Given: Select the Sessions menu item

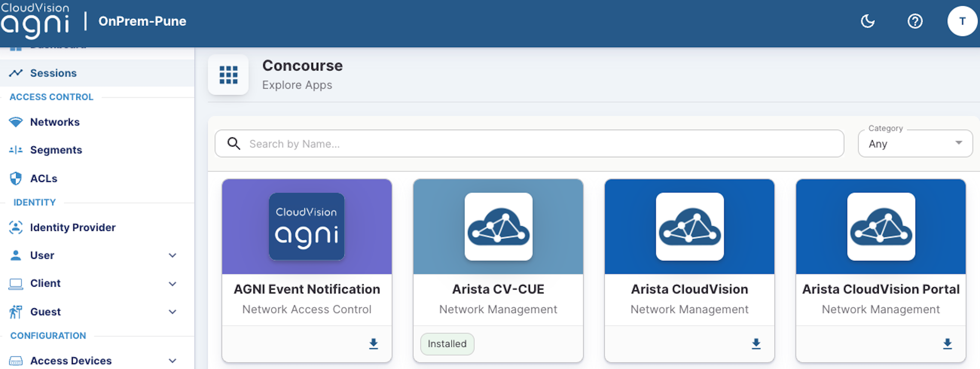Looking at the screenshot, I should (x=53, y=73).
